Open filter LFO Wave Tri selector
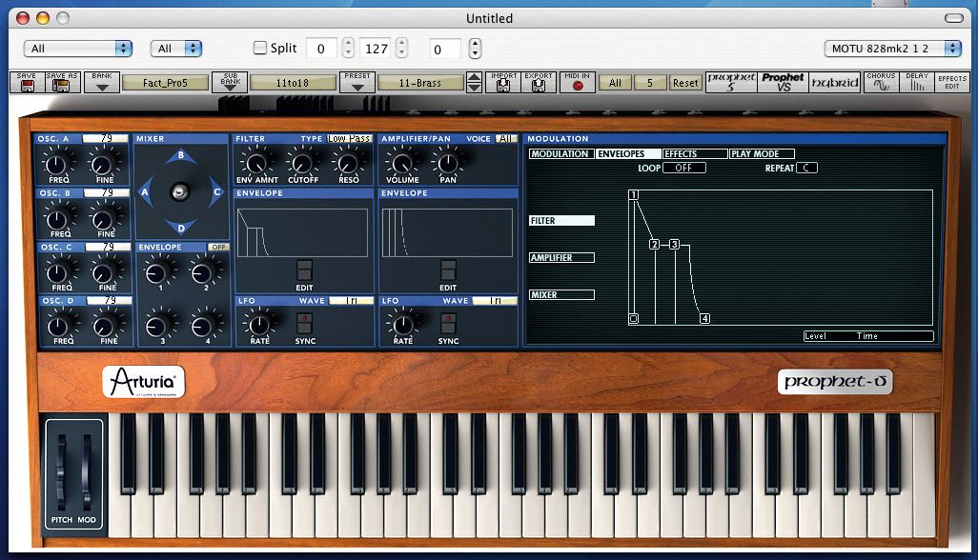The width and height of the screenshot is (978, 560). pos(351,300)
